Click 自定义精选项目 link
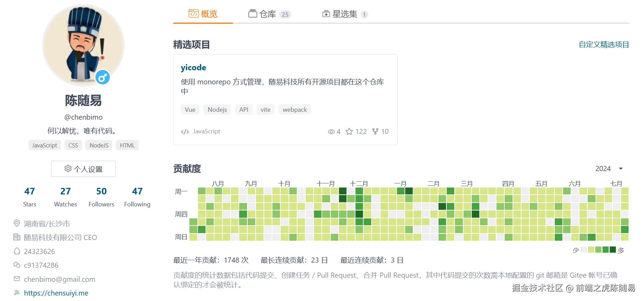644x301 pixels. [x=604, y=45]
